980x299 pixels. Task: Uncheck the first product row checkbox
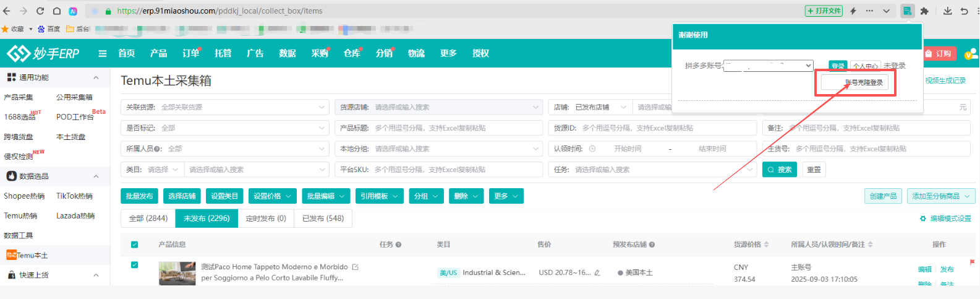[135, 265]
